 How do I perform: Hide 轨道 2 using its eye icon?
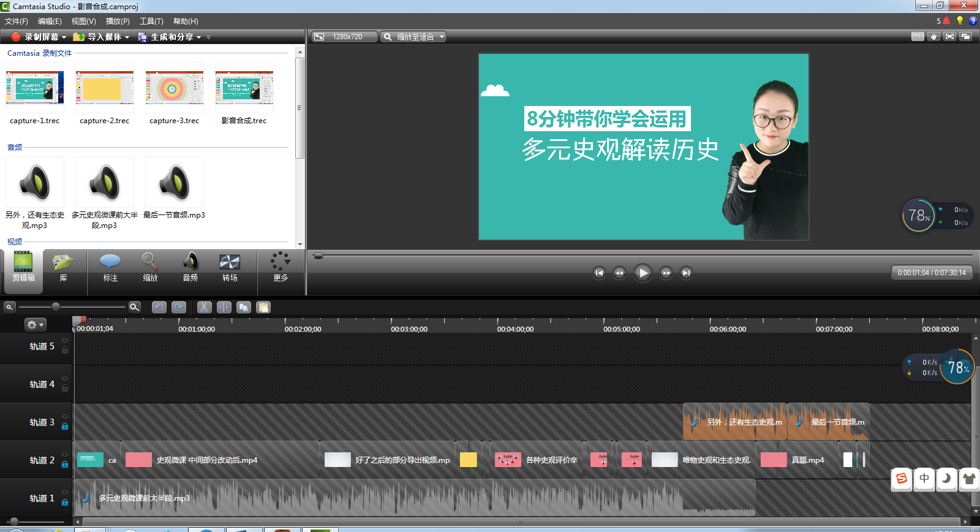tap(65, 454)
